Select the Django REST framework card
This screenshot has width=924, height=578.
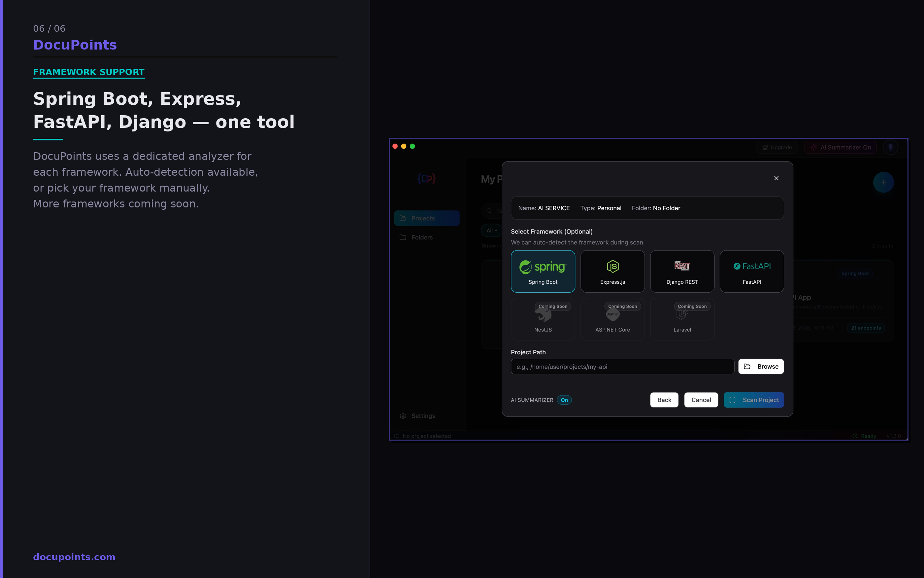(x=682, y=271)
